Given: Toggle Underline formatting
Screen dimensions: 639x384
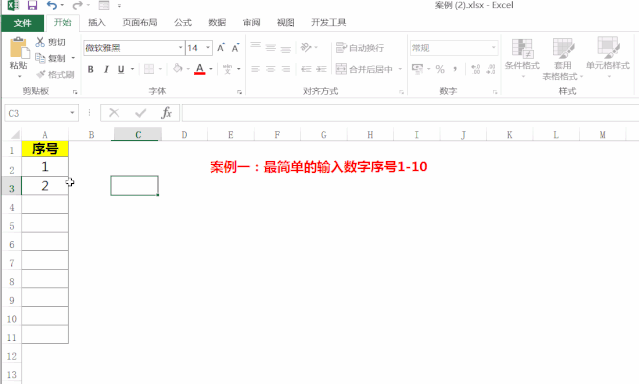Looking at the screenshot, I should pos(121,69).
